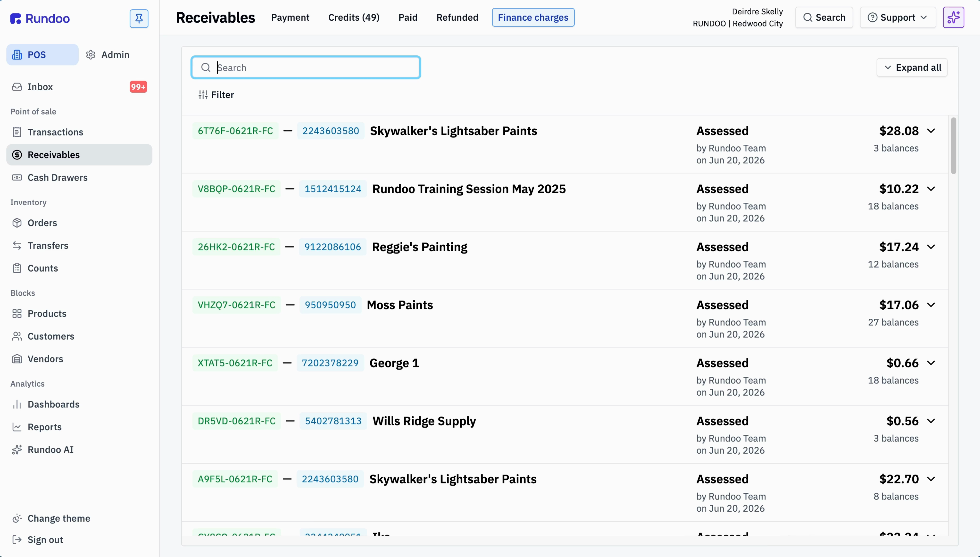Screen dimensions: 980x557
Task: Click the Support help circle icon
Action: point(872,18)
